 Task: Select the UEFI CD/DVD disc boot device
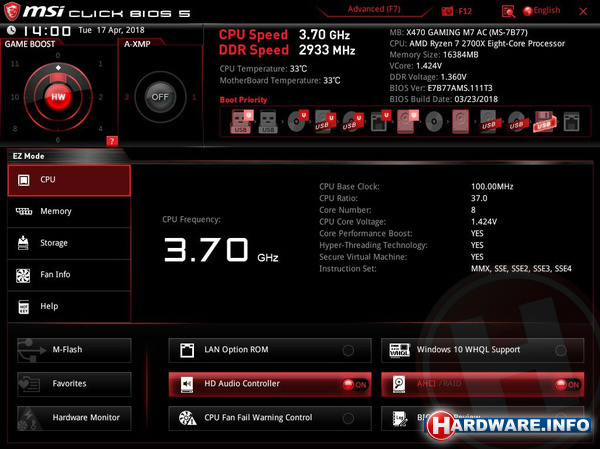(297, 122)
